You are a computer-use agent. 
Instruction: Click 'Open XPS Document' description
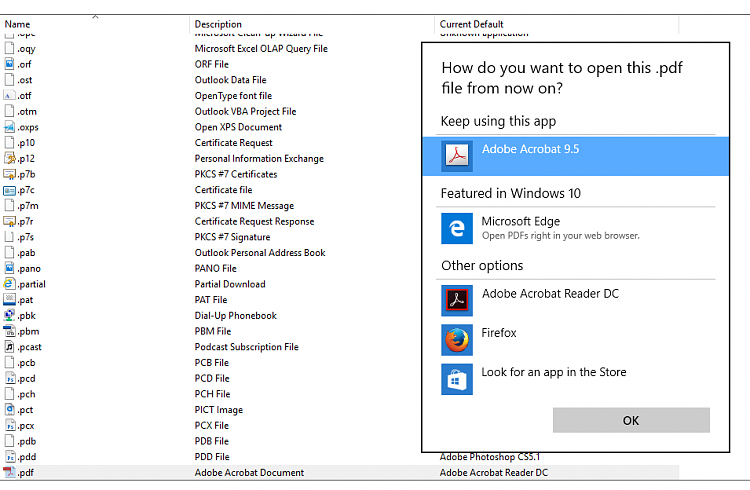[x=238, y=127]
